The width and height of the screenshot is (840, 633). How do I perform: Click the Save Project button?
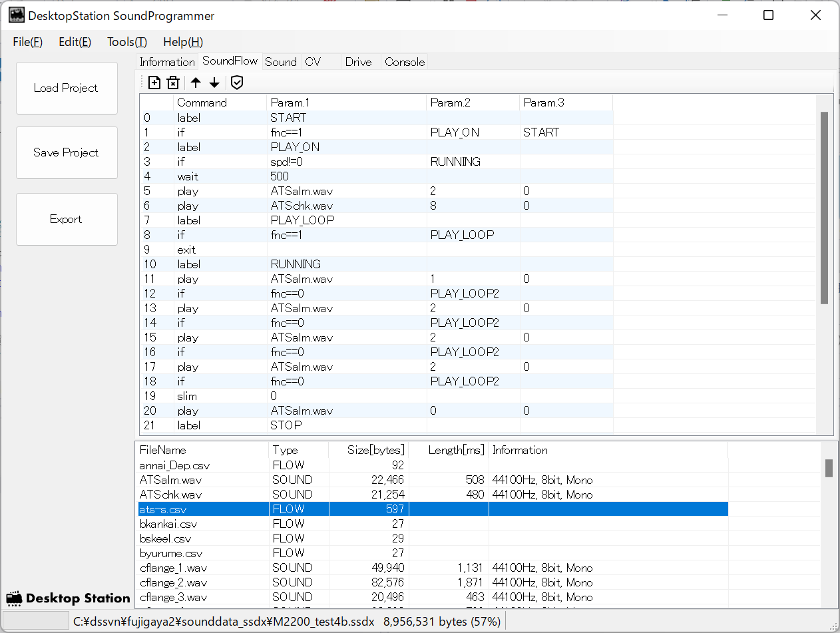click(67, 152)
